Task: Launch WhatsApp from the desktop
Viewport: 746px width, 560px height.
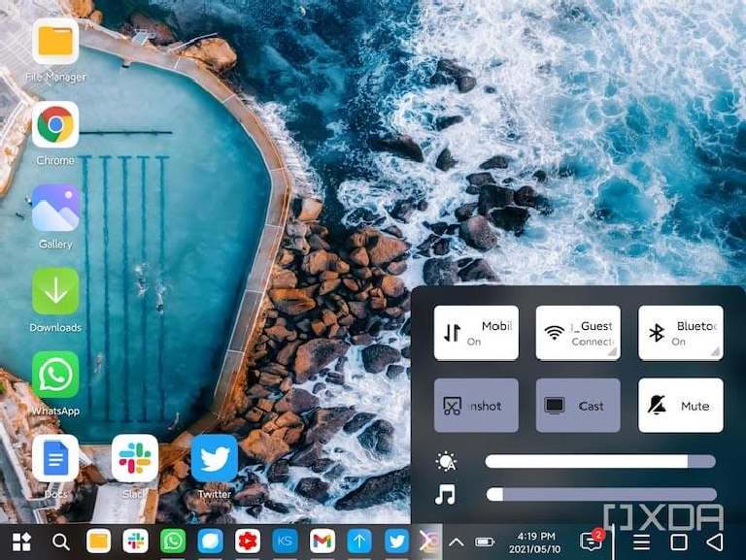Action: pyautogui.click(x=55, y=375)
